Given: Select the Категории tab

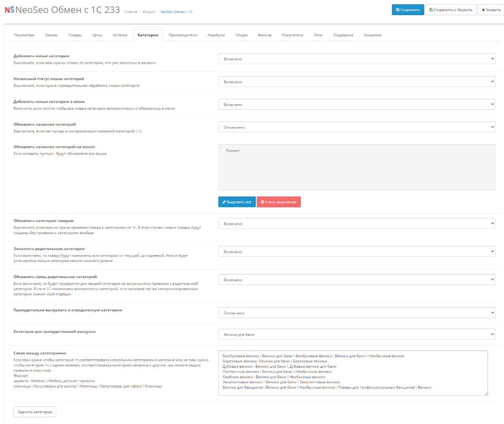Looking at the screenshot, I should point(148,35).
